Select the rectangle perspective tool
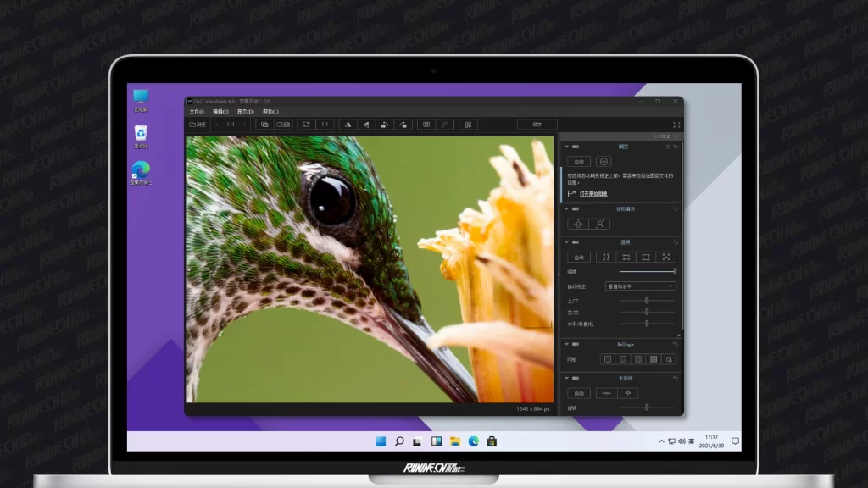 646,257
